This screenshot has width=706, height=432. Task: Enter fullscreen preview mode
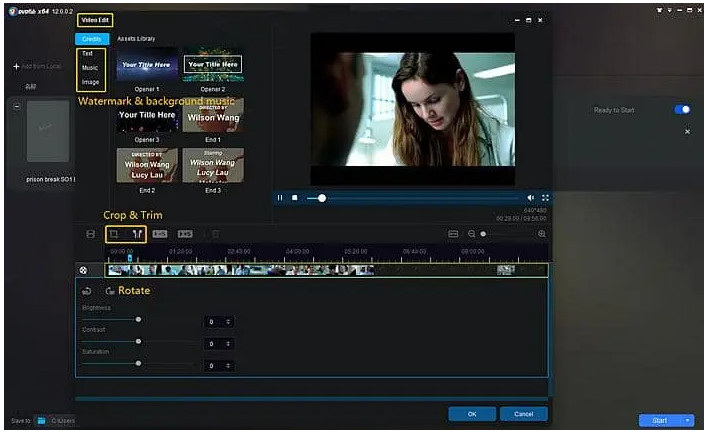[x=545, y=198]
